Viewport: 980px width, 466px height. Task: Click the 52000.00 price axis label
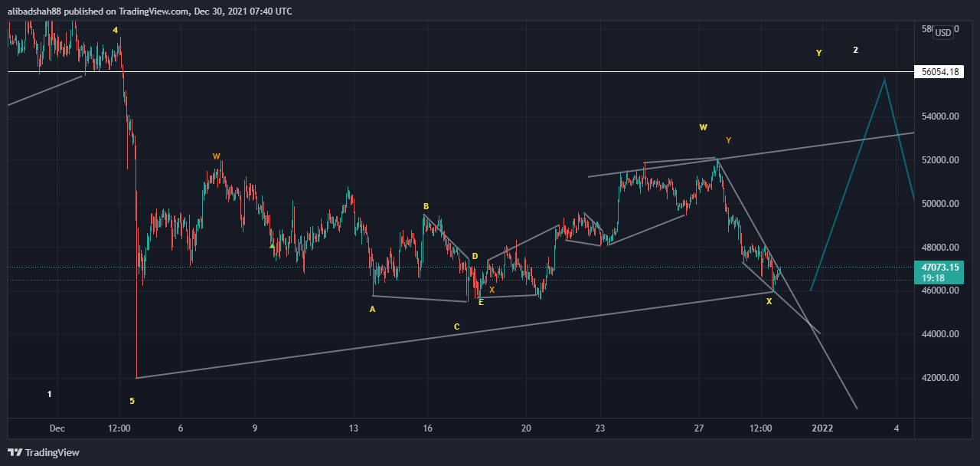pyautogui.click(x=939, y=160)
